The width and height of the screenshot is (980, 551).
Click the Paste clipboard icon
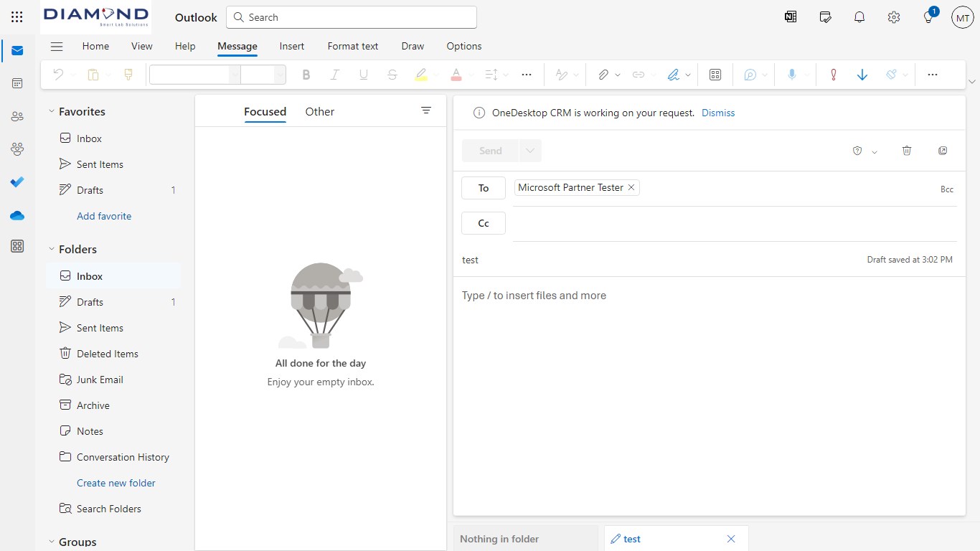coord(93,75)
